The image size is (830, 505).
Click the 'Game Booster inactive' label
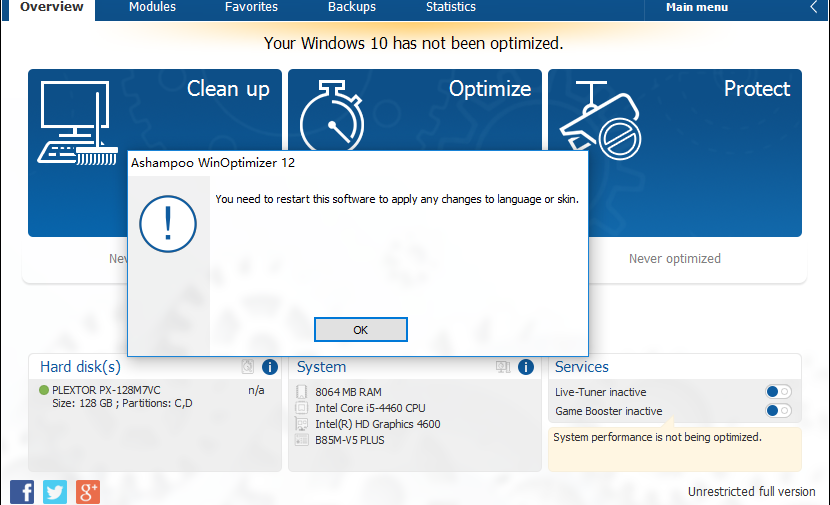[609, 411]
